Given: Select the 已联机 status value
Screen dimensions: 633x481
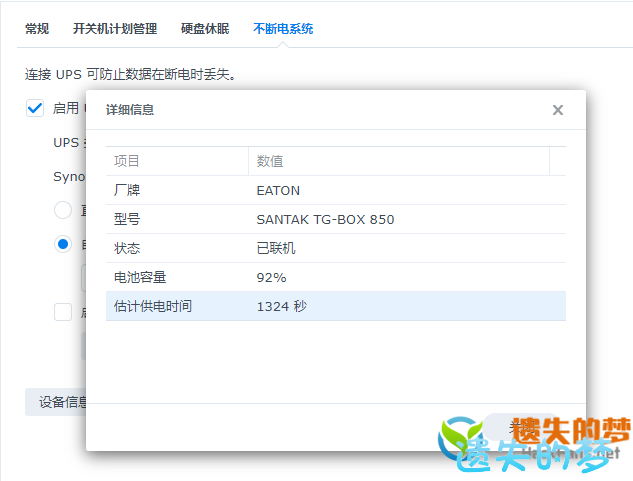Looking at the screenshot, I should click(x=276, y=248).
